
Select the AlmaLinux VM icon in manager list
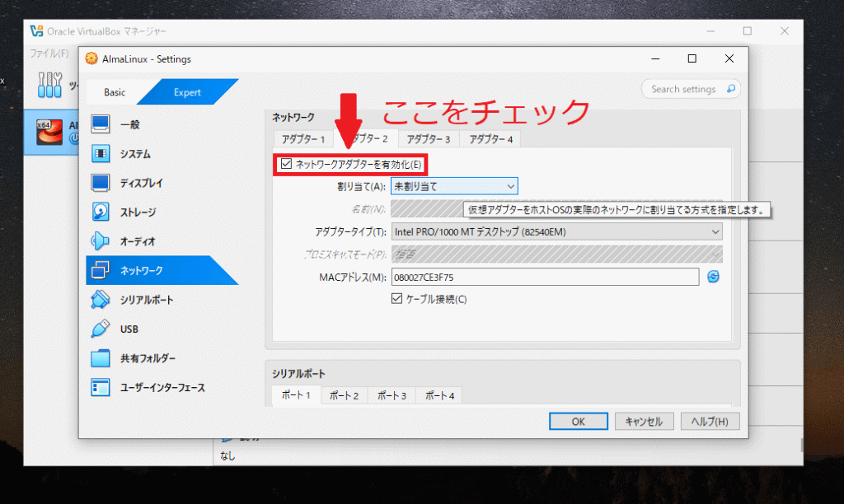pos(49,132)
